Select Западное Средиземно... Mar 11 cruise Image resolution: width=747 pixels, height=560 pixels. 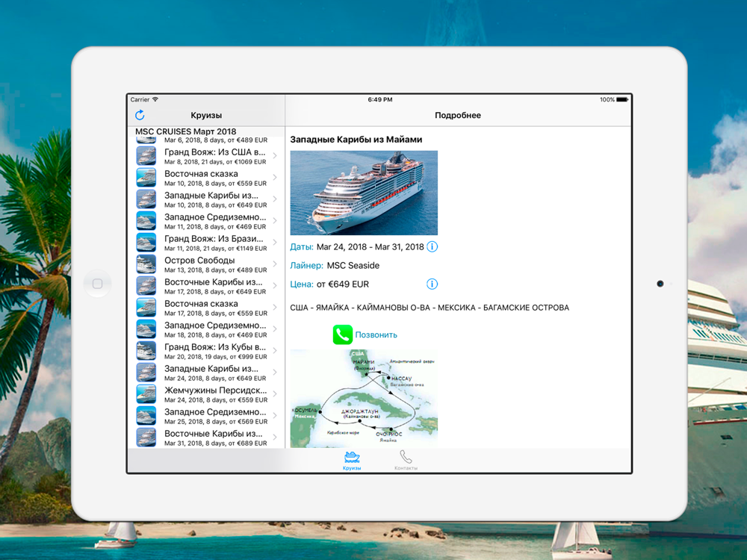206,221
